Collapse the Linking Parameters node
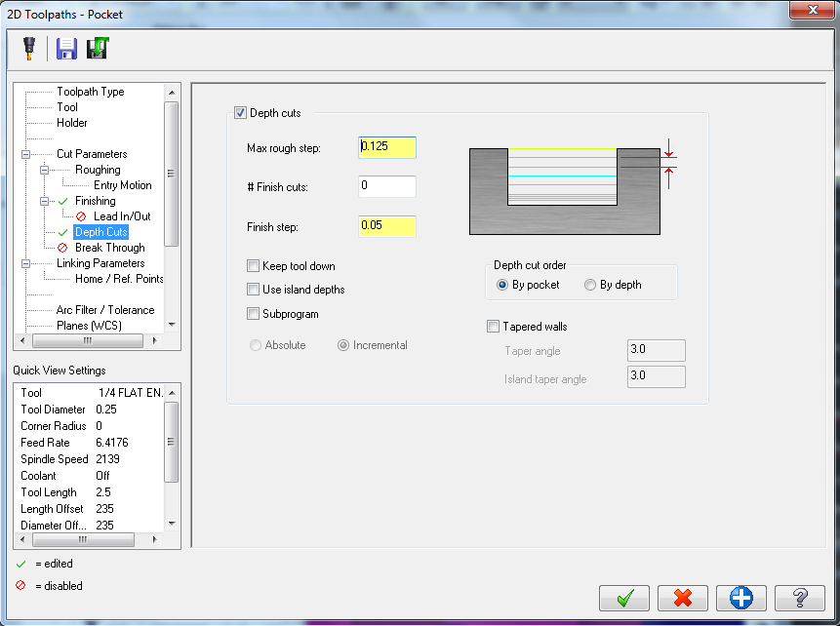This screenshot has height=626, width=840. pos(25,263)
